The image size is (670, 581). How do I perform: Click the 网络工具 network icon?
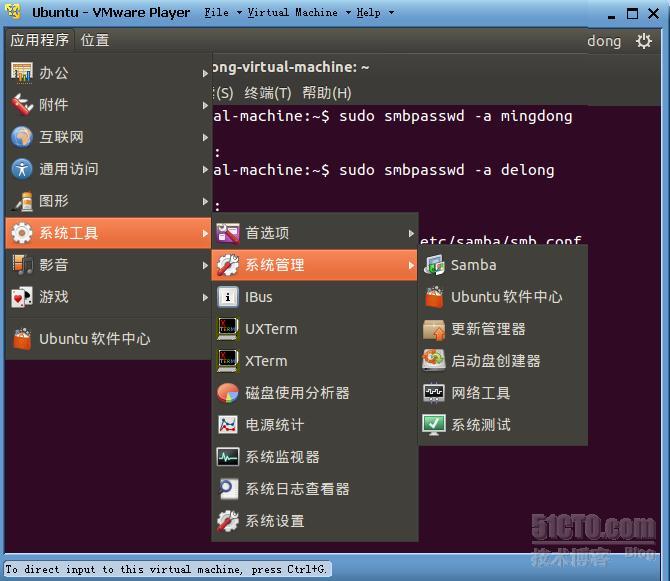434,393
